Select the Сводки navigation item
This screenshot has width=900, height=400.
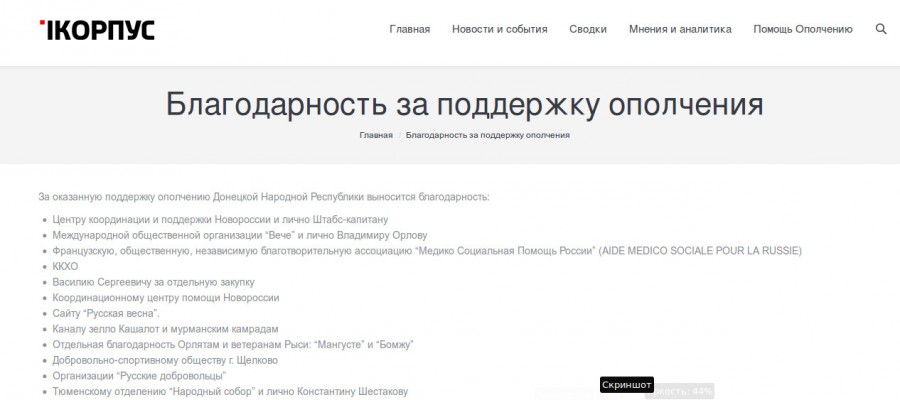pos(588,29)
